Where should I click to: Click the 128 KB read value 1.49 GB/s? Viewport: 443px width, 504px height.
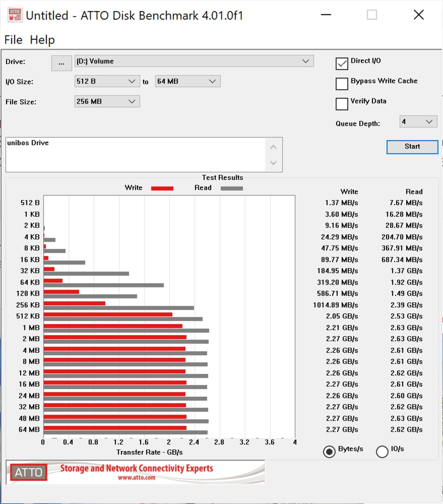407,294
